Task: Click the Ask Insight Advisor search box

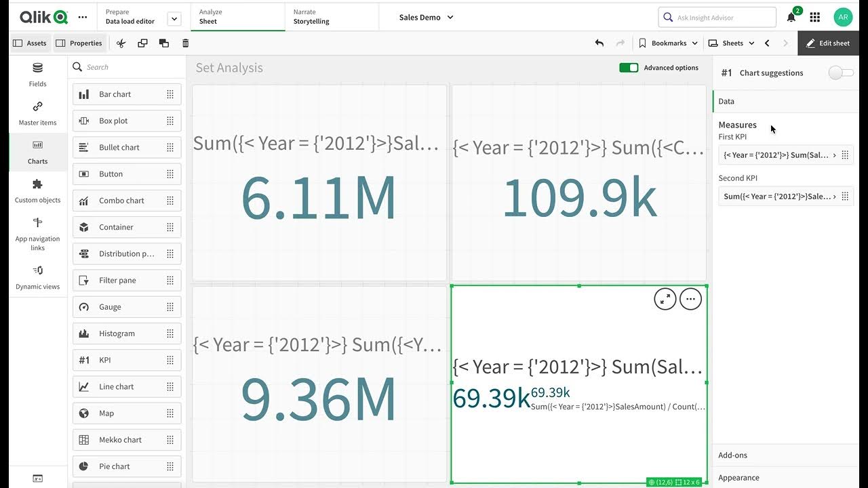Action: pyautogui.click(x=717, y=17)
